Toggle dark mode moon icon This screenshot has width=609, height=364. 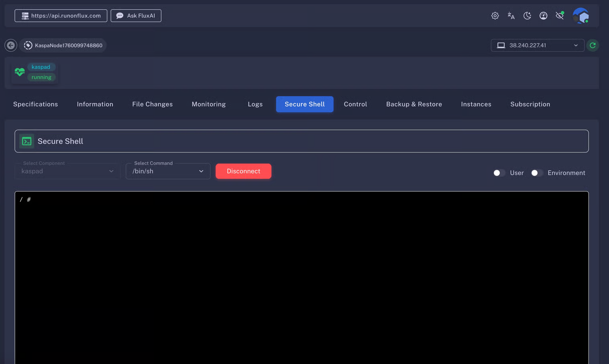click(x=527, y=16)
